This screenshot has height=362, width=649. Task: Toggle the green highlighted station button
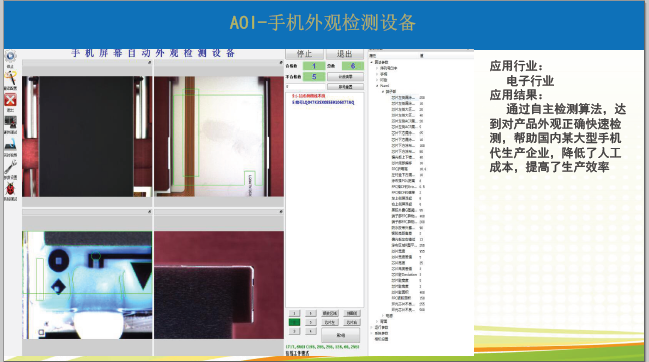[x=294, y=322]
